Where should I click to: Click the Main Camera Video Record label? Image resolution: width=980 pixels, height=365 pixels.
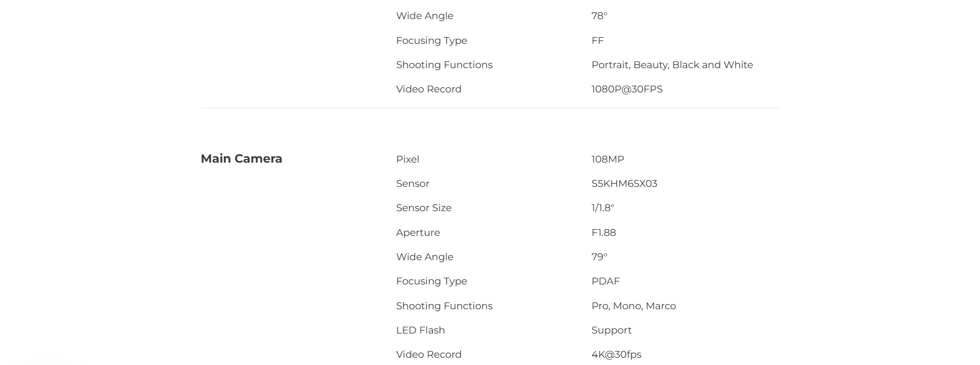429,354
